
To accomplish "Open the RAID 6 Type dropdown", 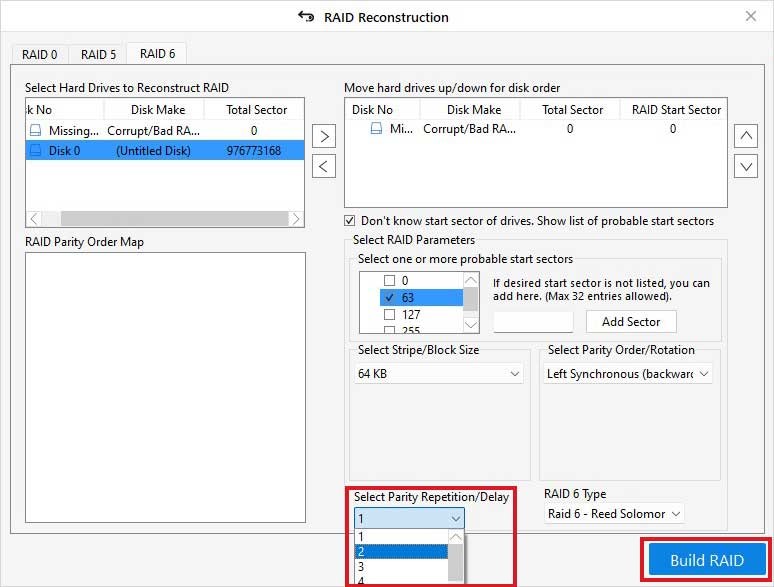I will (x=614, y=514).
